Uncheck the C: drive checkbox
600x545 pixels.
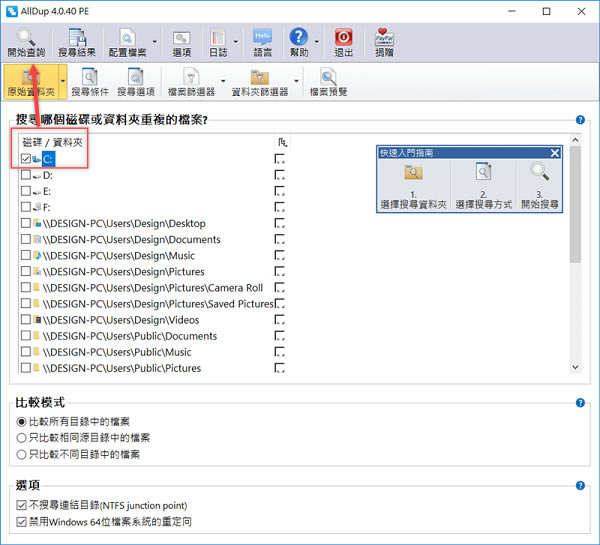pyautogui.click(x=26, y=159)
